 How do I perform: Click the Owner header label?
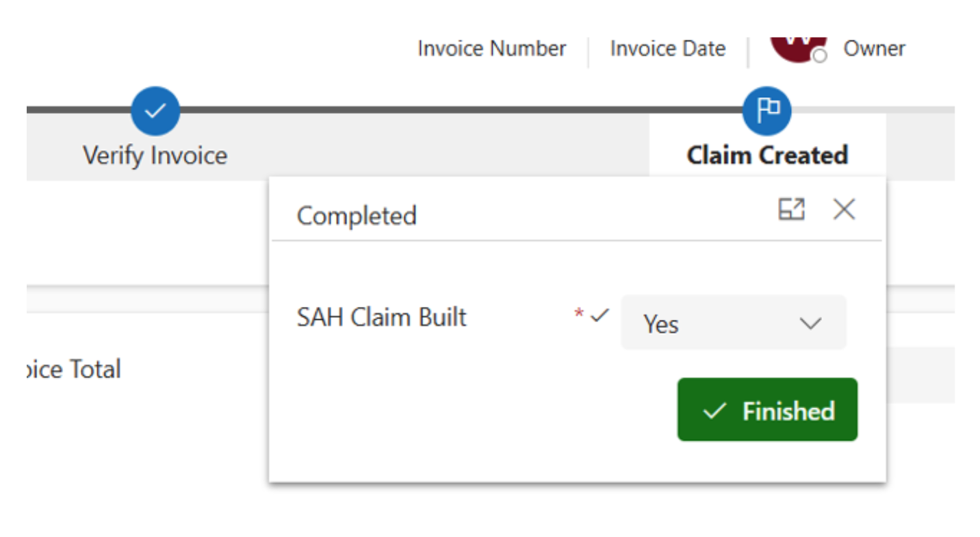click(874, 49)
